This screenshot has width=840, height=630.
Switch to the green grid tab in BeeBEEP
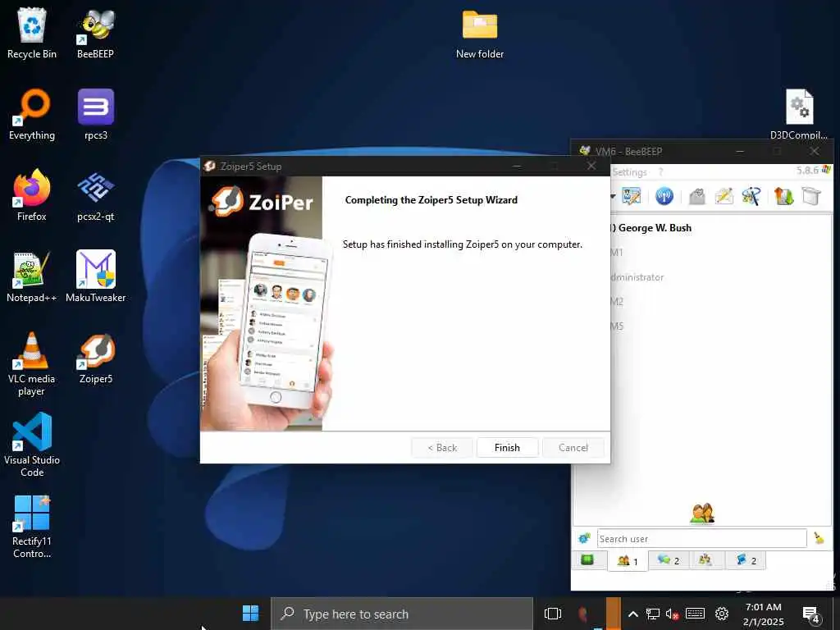coord(587,559)
